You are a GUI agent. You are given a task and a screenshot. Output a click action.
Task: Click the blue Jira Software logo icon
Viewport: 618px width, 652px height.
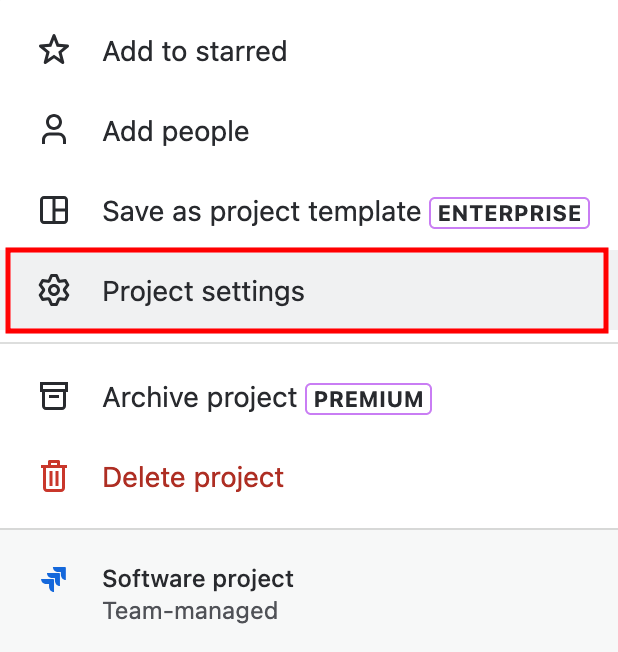point(53,579)
